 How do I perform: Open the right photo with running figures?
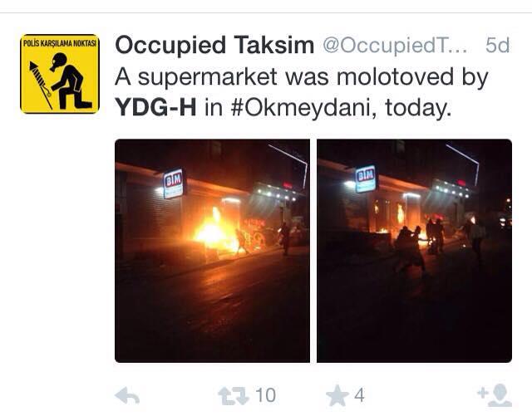414,251
